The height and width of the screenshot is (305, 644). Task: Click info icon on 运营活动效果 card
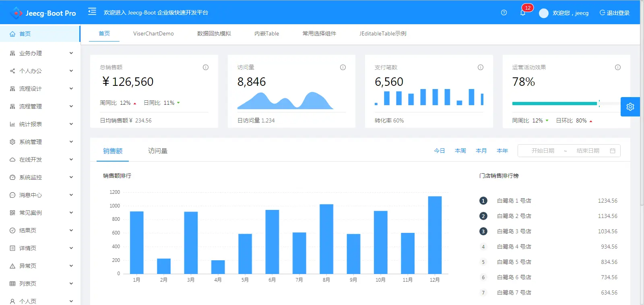click(x=618, y=67)
